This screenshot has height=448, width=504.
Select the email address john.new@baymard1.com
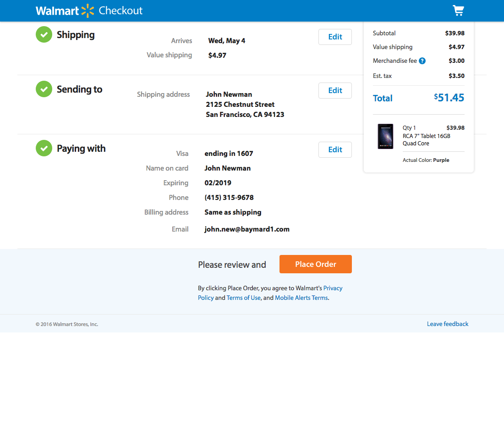coord(247,229)
